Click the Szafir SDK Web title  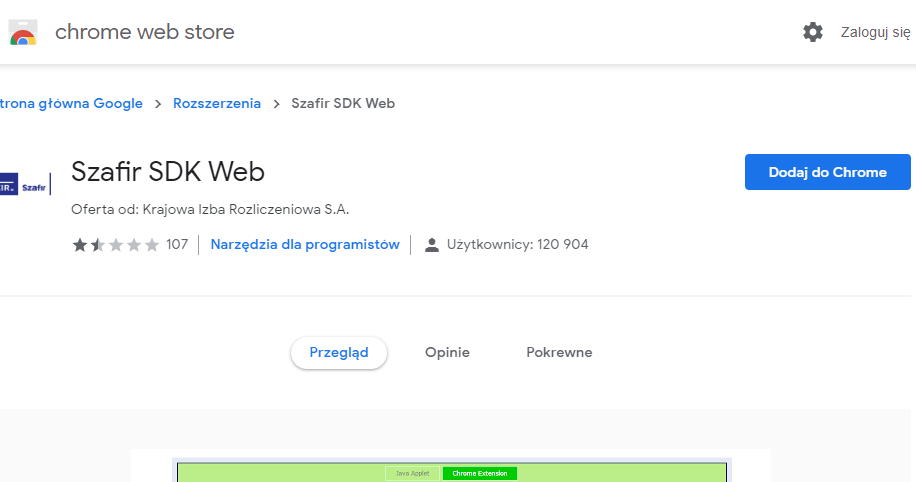tap(168, 172)
